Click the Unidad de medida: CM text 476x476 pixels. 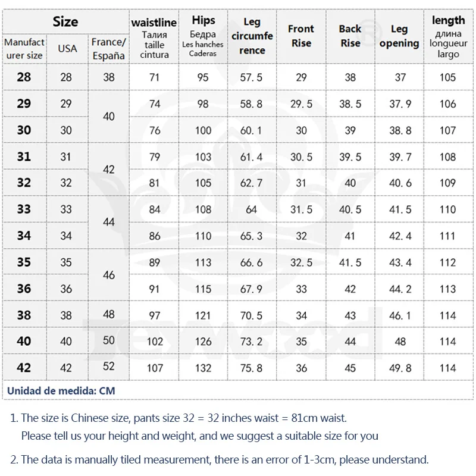click(x=61, y=390)
